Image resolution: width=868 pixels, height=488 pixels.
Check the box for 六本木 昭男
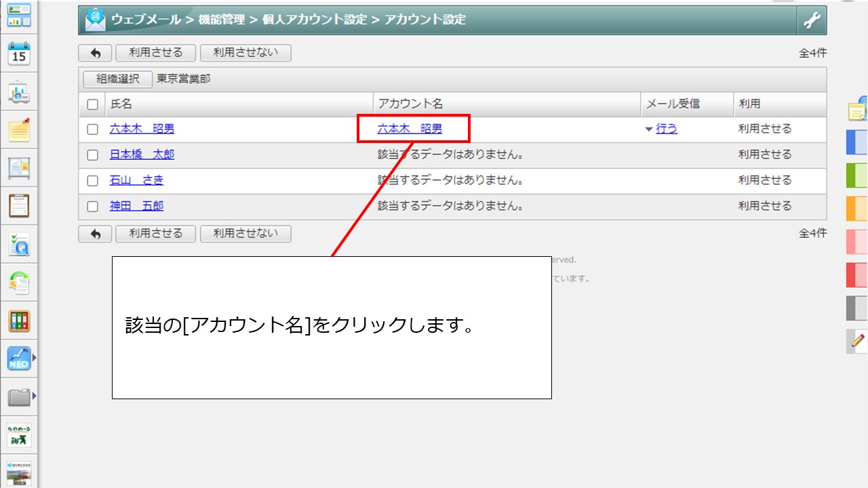93,129
